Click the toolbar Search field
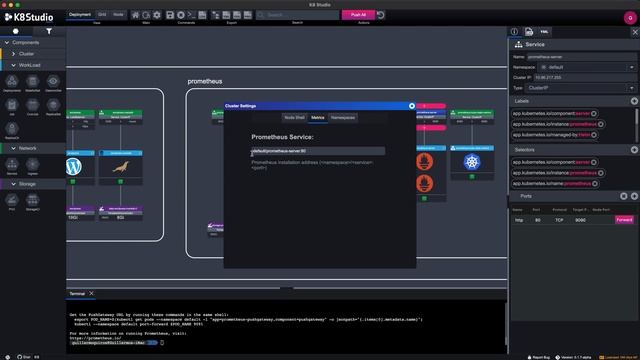The width and height of the screenshot is (640, 360). (x=298, y=15)
